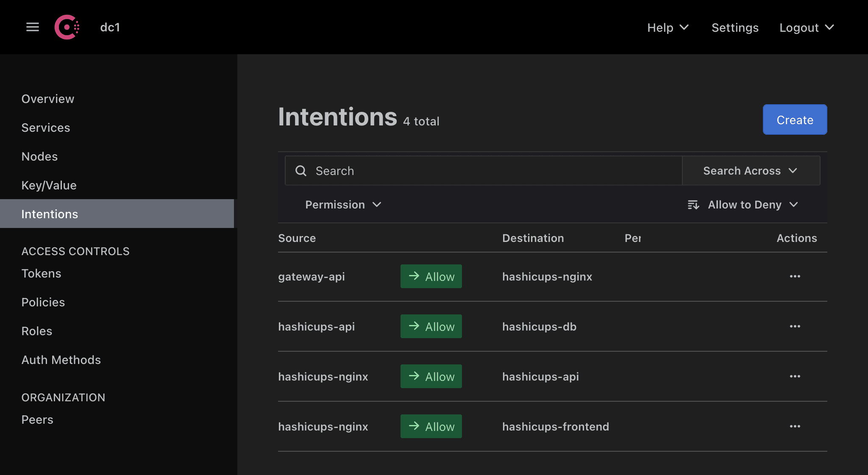
Task: Click the Destination column header
Action: tap(533, 238)
